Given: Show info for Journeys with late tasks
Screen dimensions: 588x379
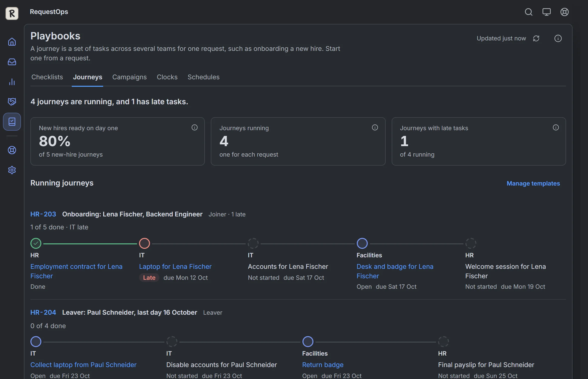Looking at the screenshot, I should click(x=556, y=127).
